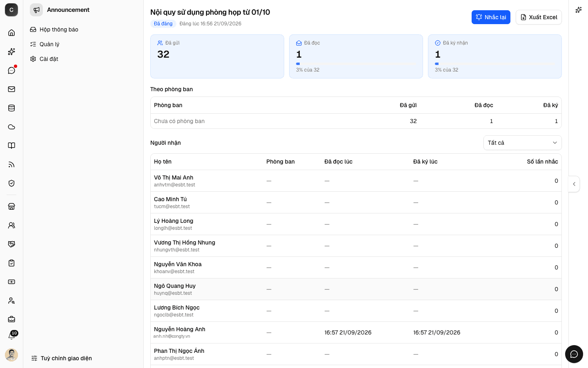The width and height of the screenshot is (588, 368).
Task: Click the "Đã gửi" 32 stat card
Action: [217, 56]
